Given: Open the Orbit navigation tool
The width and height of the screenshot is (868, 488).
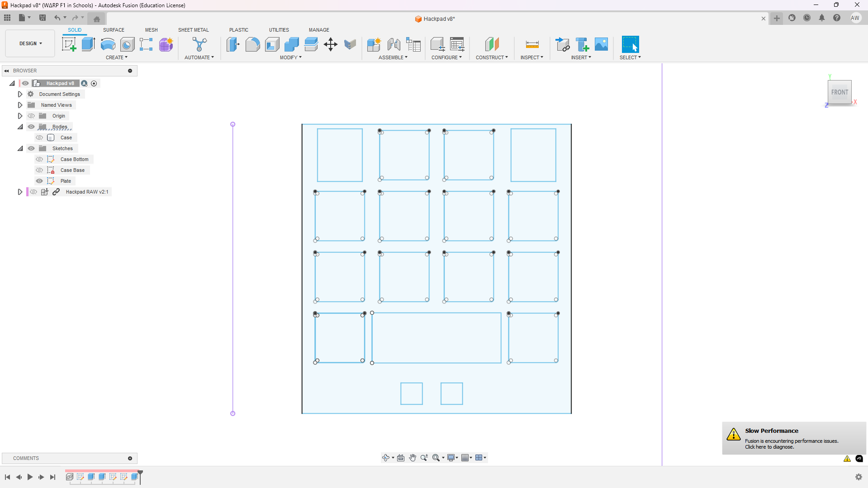Looking at the screenshot, I should [x=386, y=458].
